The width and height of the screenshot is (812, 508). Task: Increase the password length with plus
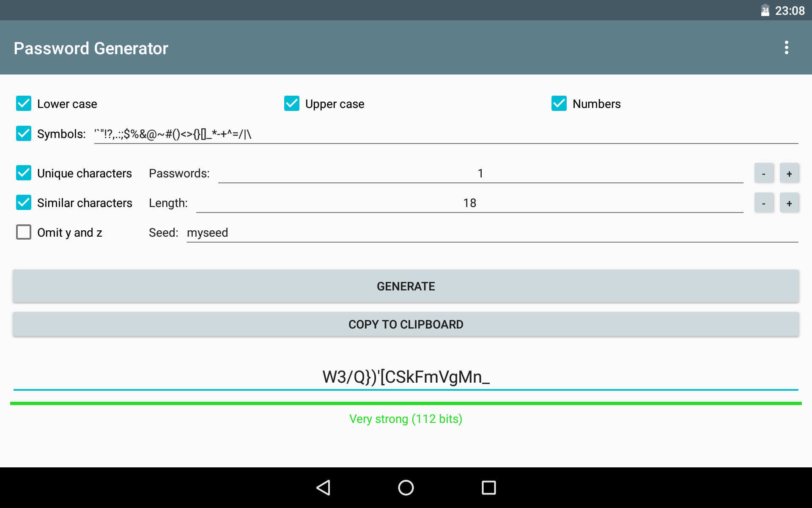pos(789,203)
